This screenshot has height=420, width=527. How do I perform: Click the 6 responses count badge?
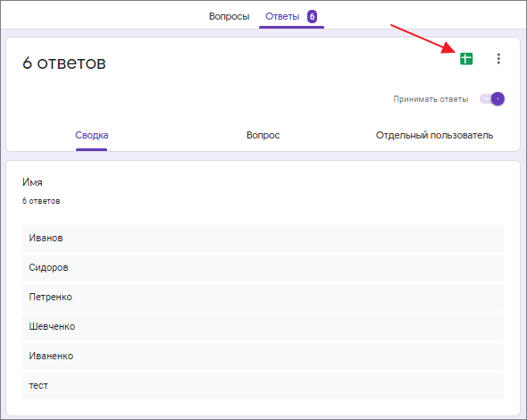pos(312,16)
